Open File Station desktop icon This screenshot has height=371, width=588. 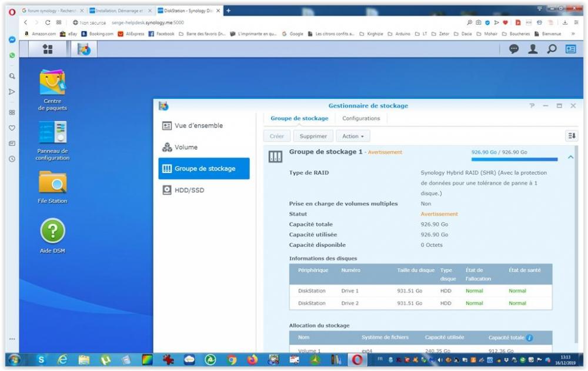tap(52, 182)
